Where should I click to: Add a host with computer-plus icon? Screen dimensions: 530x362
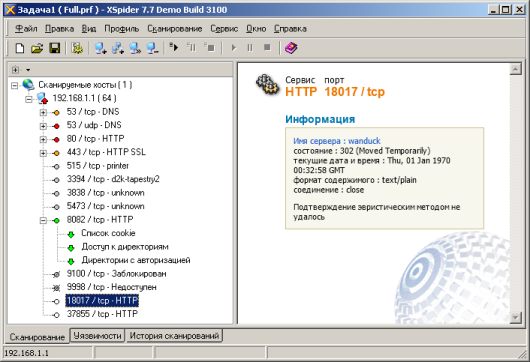pos(100,48)
